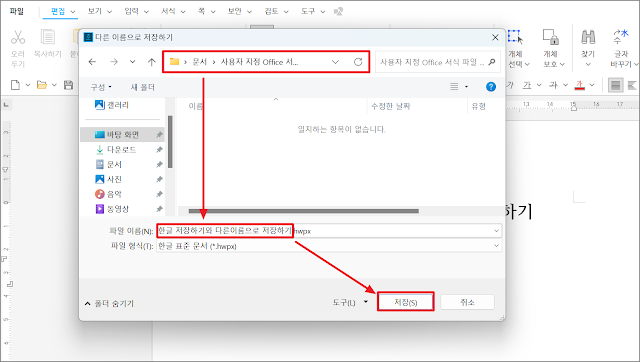
Task: Select 사진 in navigation pane
Action: (114, 179)
